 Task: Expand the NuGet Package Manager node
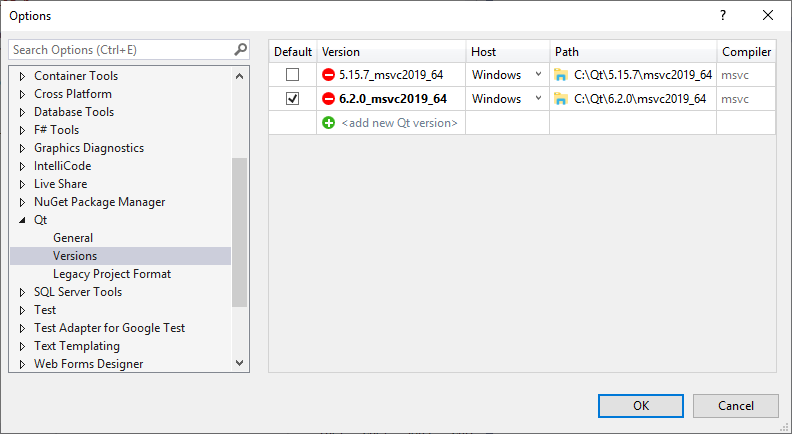tap(23, 202)
